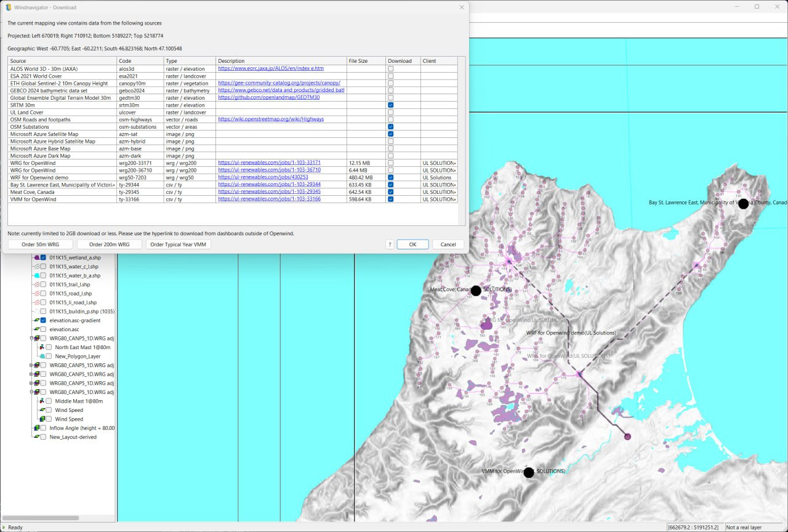Click the Inflow Angle layer icon
788x532 pixels.
click(37, 428)
